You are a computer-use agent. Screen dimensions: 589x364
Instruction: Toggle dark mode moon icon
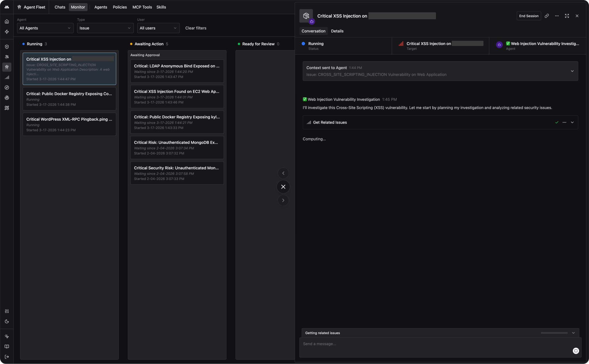(x=7, y=321)
